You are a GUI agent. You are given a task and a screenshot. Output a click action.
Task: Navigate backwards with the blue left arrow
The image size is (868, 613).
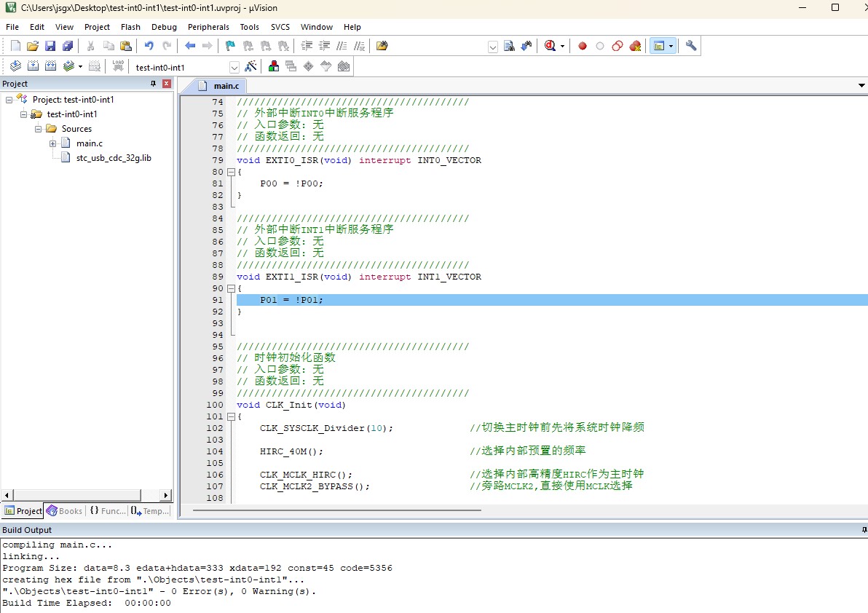tap(190, 46)
